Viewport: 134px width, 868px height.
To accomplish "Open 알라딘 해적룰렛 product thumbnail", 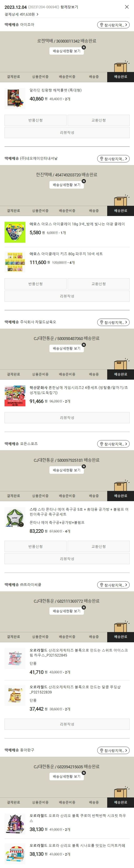I will coord(15,98).
